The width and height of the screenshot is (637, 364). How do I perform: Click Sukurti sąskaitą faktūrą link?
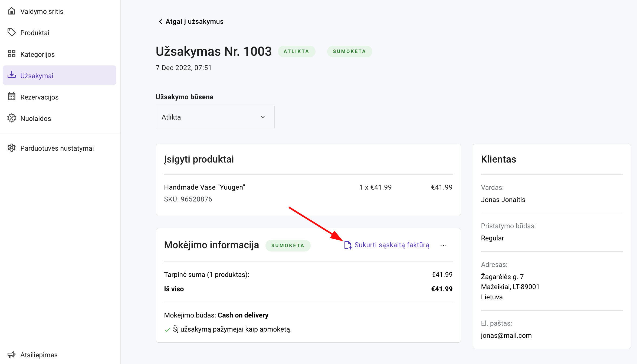click(x=391, y=245)
